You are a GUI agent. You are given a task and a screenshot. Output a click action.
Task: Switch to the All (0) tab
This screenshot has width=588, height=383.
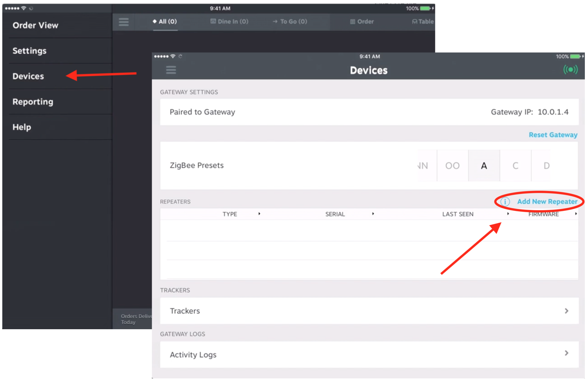[x=165, y=21]
